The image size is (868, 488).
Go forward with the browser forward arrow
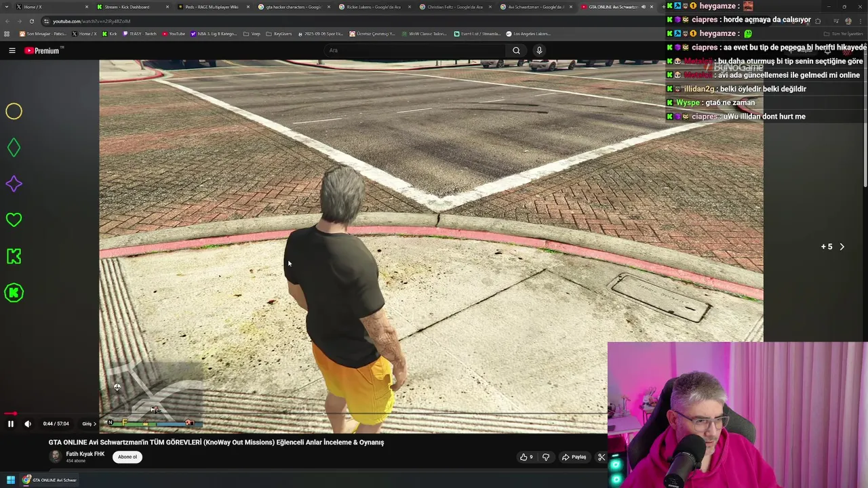[19, 21]
